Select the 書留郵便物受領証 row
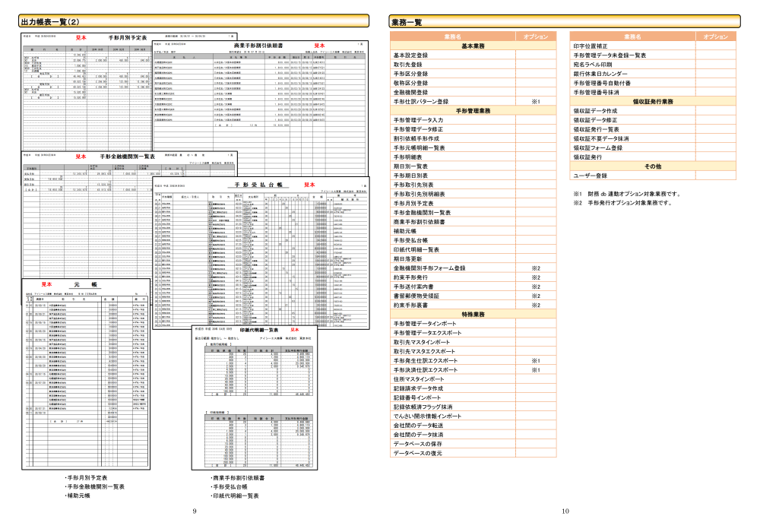 click(x=473, y=296)
